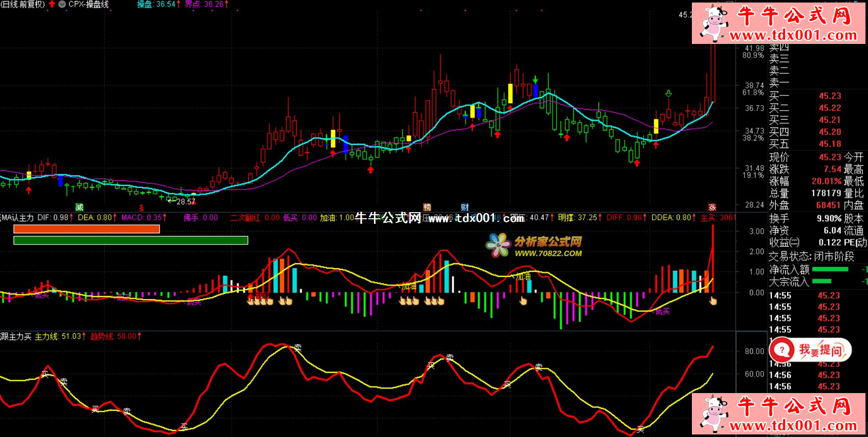Open the bottom-right 牛牛公式网 banner
This screenshot has width=868, height=437.
(x=779, y=413)
